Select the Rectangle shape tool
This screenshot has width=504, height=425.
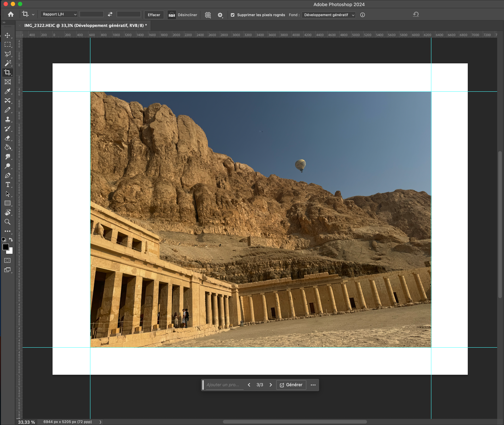8,203
